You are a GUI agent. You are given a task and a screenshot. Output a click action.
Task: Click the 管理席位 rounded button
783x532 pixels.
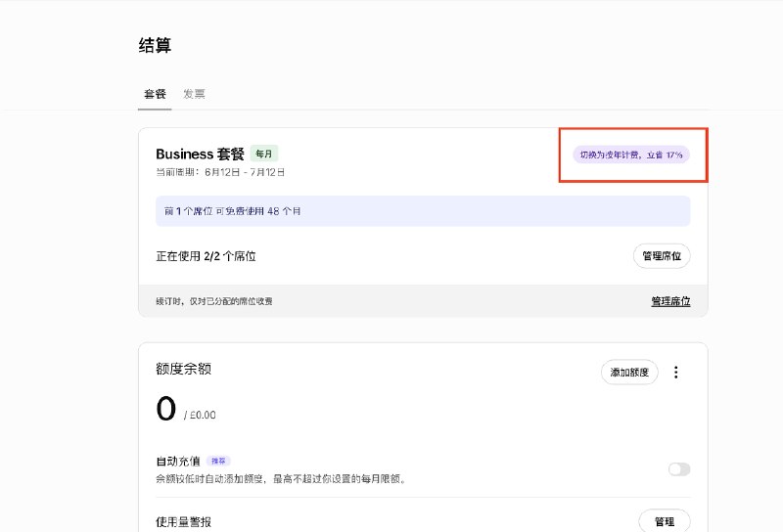click(x=662, y=256)
